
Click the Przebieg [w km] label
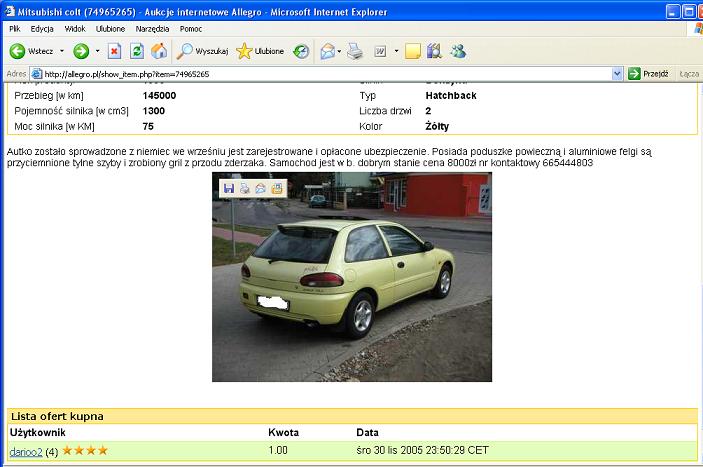(49, 95)
